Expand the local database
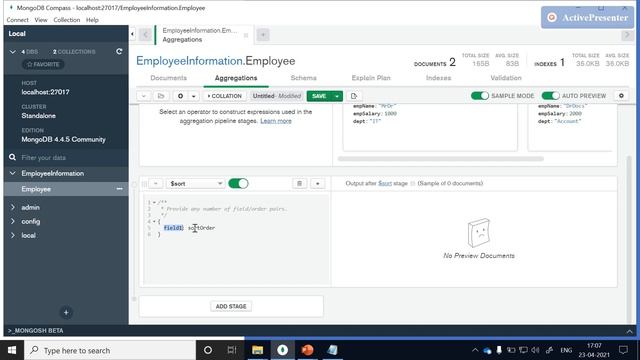640x360 pixels. tap(13, 235)
